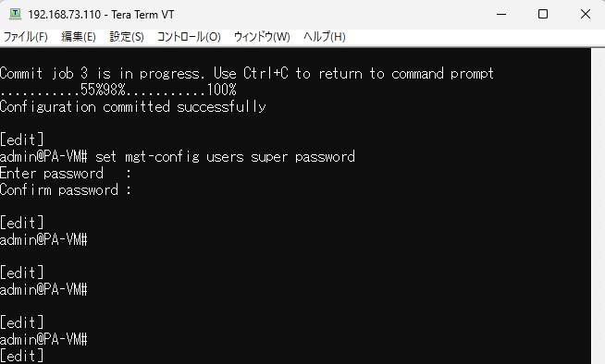Screen dimensions: 605x364
Task: Open the ウィンドウ(W) menu
Action: [262, 37]
